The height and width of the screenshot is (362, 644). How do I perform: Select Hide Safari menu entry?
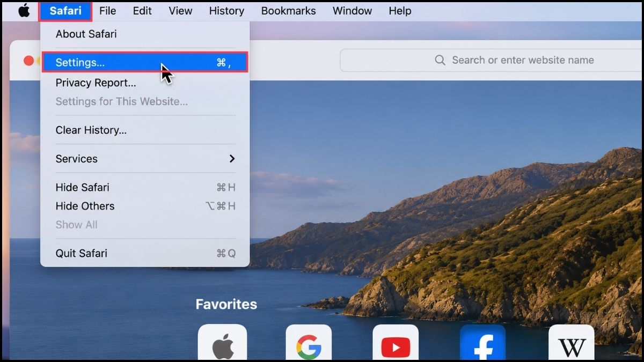point(145,187)
